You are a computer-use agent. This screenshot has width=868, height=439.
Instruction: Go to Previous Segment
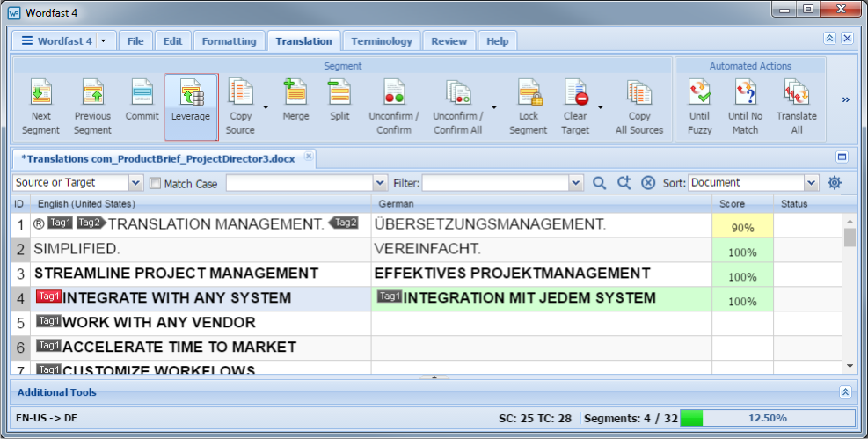click(x=92, y=106)
